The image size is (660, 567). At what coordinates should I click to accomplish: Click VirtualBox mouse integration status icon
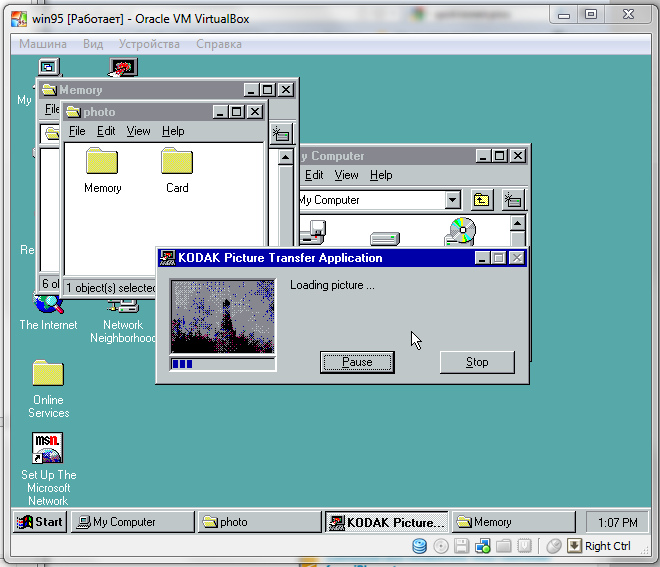pos(554,546)
